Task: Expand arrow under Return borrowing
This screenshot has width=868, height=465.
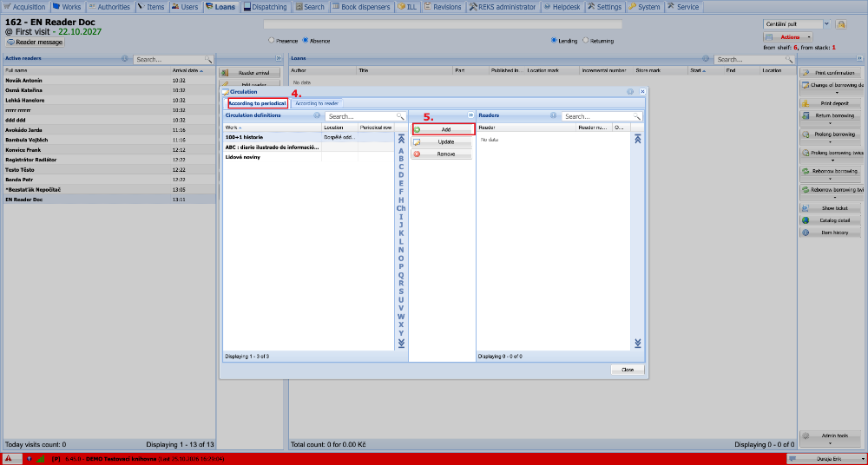Action: coord(831,123)
